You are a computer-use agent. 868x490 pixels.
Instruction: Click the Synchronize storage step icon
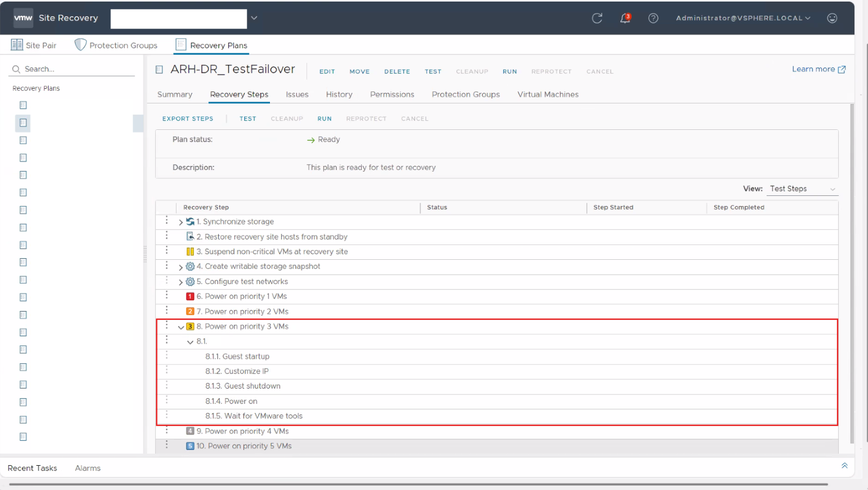pos(190,222)
